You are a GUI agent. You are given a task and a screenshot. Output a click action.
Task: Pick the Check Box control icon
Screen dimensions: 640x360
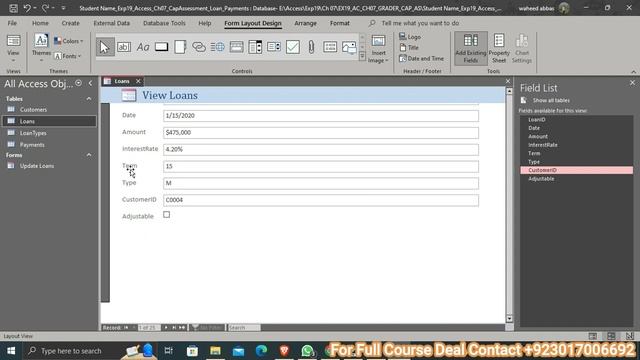(293, 47)
